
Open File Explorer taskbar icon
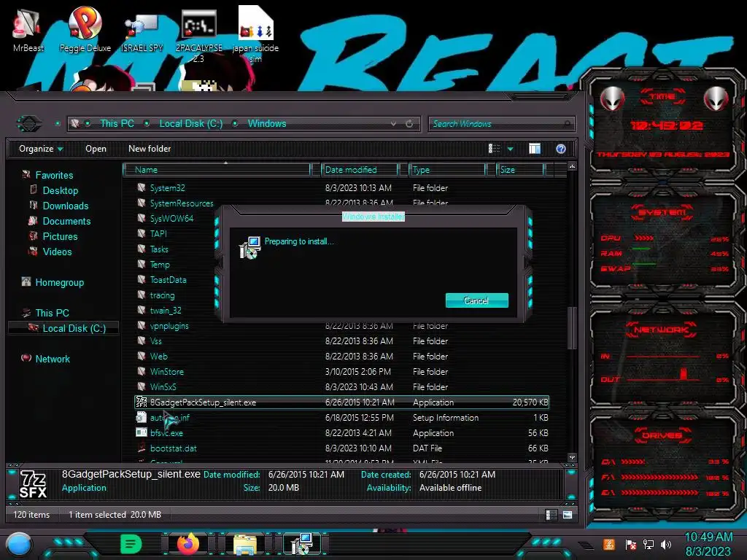[x=245, y=544]
